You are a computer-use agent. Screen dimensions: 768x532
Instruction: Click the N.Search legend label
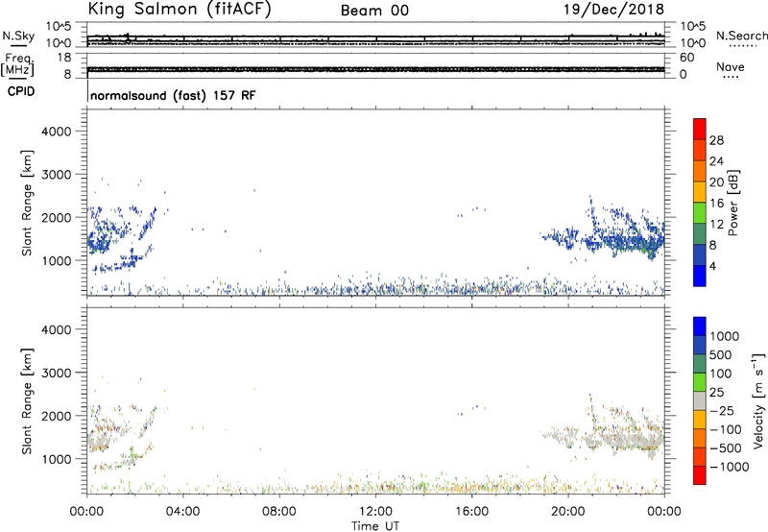point(741,36)
